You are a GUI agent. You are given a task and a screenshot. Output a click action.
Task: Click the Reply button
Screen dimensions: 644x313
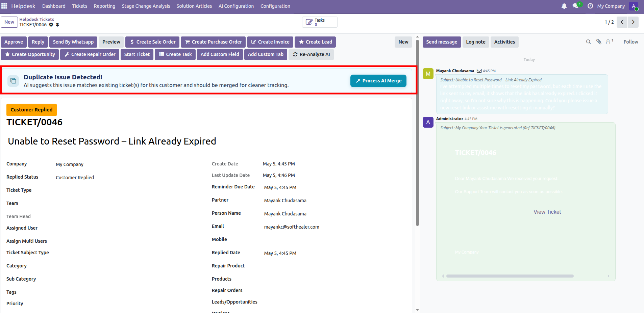(38, 42)
